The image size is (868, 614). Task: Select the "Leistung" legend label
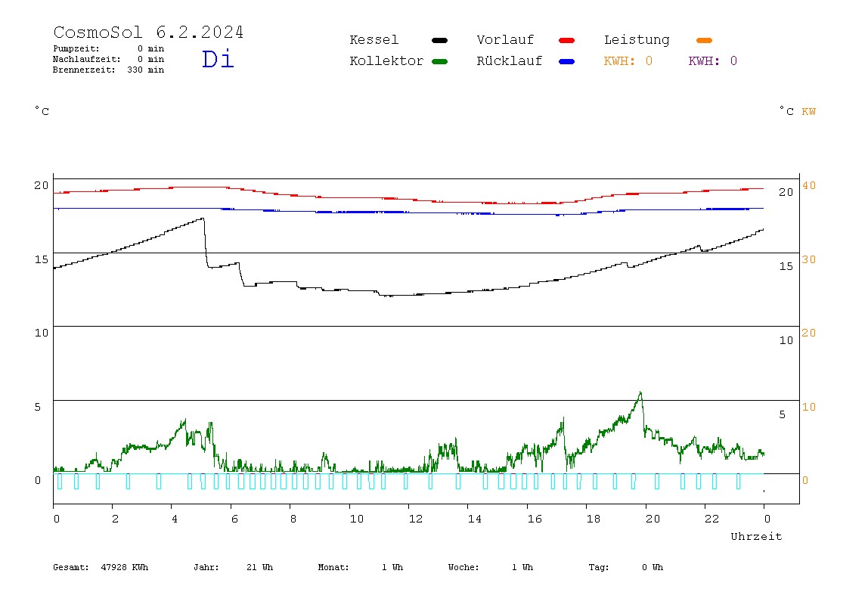click(637, 40)
